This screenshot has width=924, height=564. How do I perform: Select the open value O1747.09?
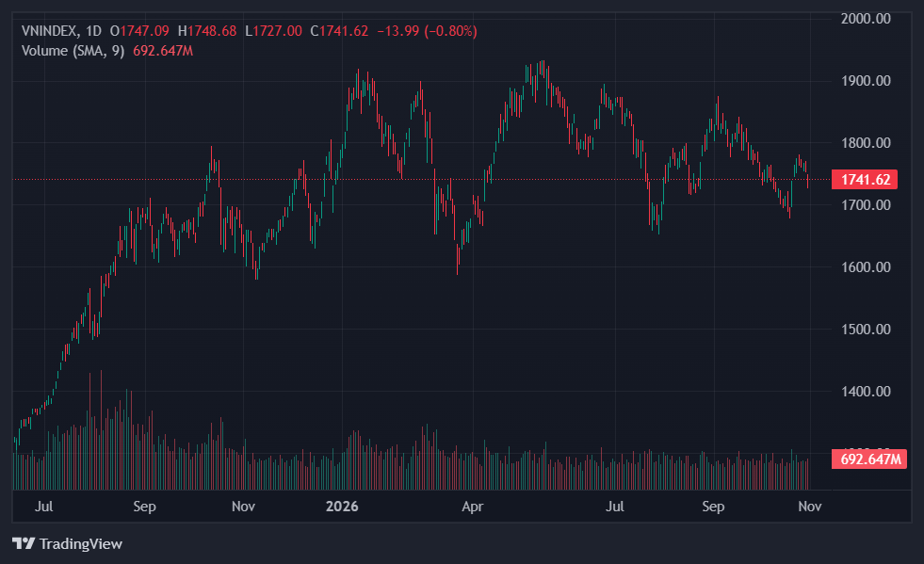139,31
